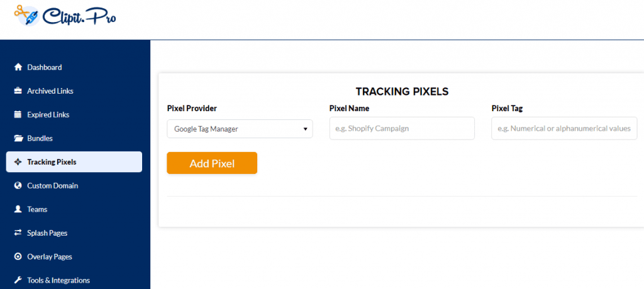Focus the Pixel Name input field
Viewport: 644px width, 289px height.
[402, 128]
